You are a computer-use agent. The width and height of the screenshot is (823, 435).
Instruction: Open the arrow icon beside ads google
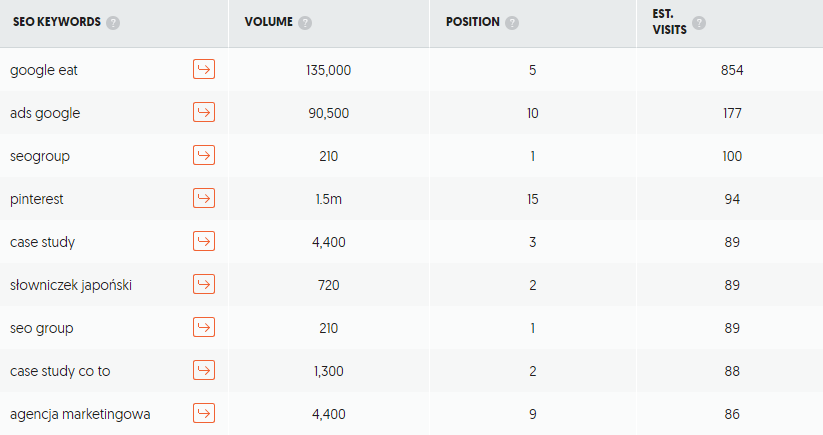(x=204, y=112)
